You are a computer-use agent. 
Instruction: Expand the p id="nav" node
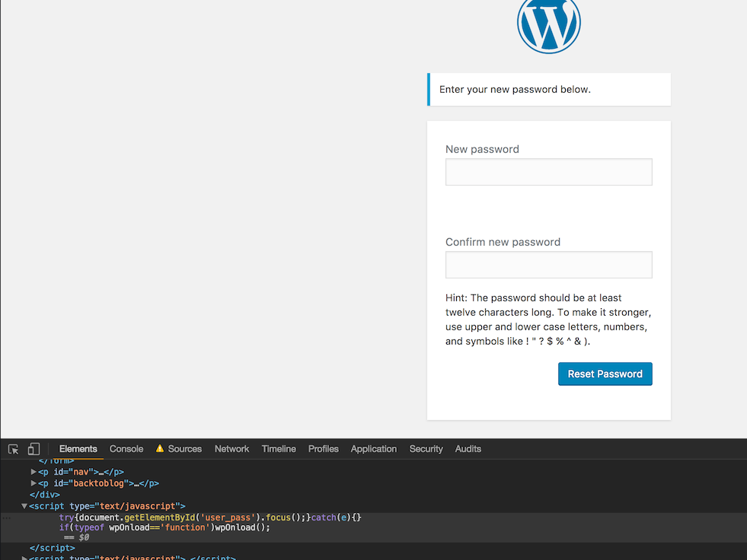click(34, 472)
